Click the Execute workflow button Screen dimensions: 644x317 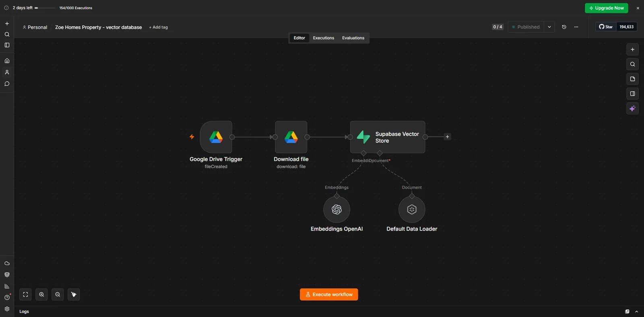[329, 294]
